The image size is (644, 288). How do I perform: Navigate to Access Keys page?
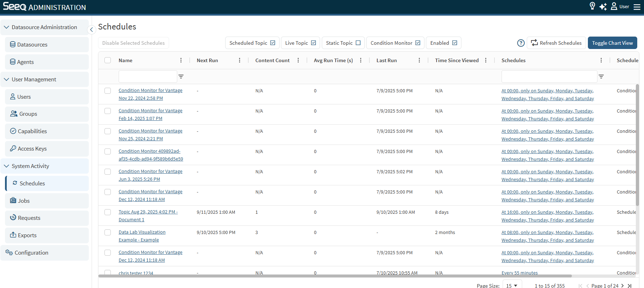click(32, 149)
